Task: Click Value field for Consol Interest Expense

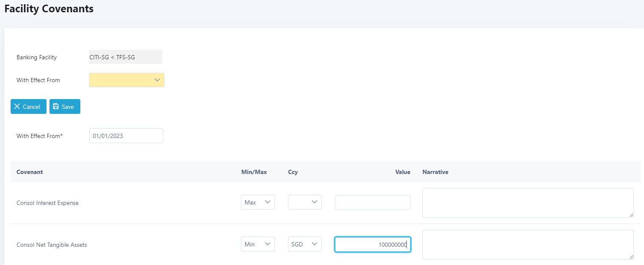Action: [373, 202]
